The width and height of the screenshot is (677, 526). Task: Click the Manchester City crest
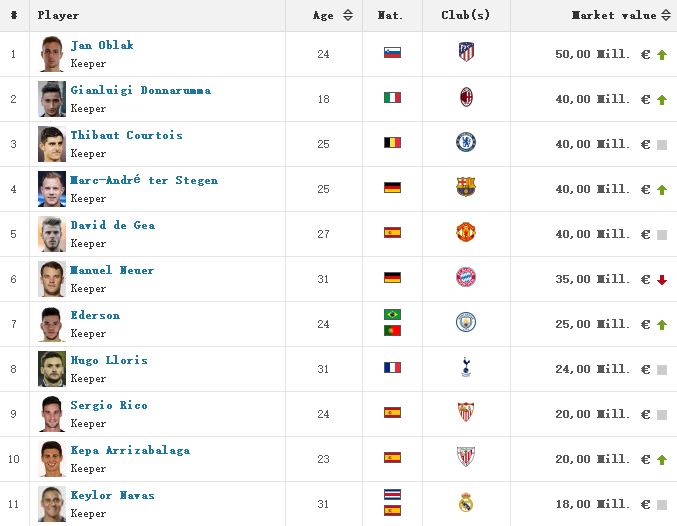click(x=466, y=322)
